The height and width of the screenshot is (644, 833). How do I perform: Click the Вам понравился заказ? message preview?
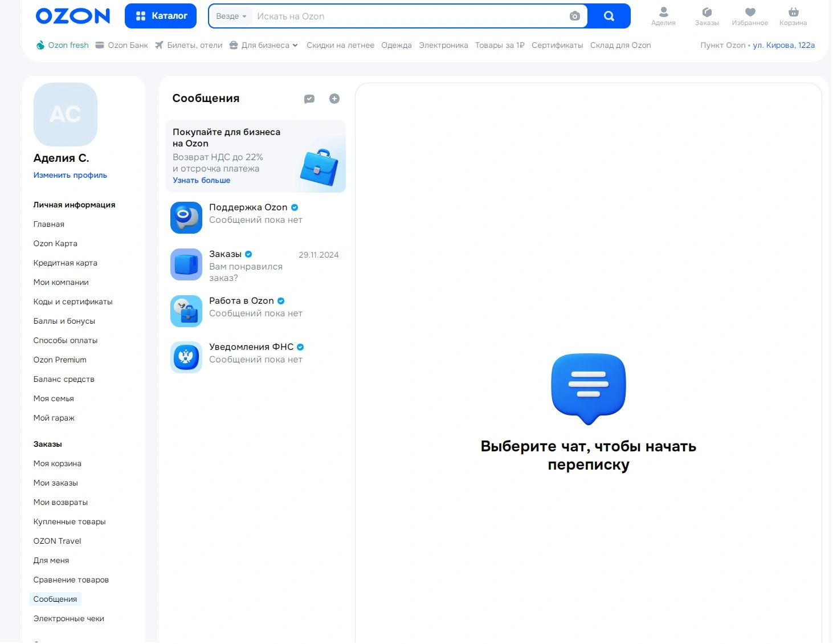tap(246, 272)
